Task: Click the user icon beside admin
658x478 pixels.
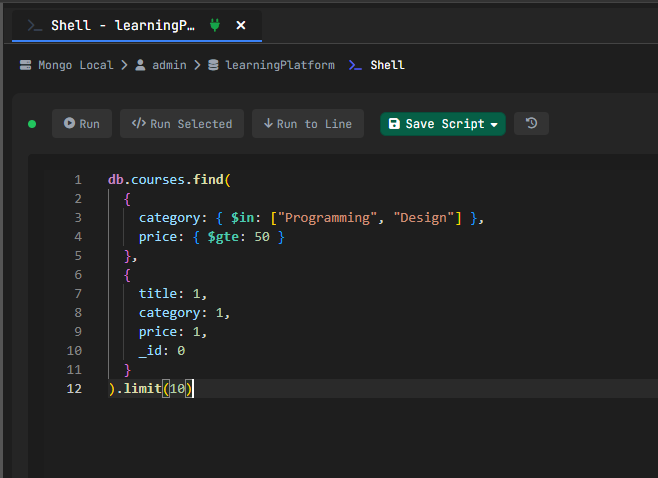Action: click(140, 65)
